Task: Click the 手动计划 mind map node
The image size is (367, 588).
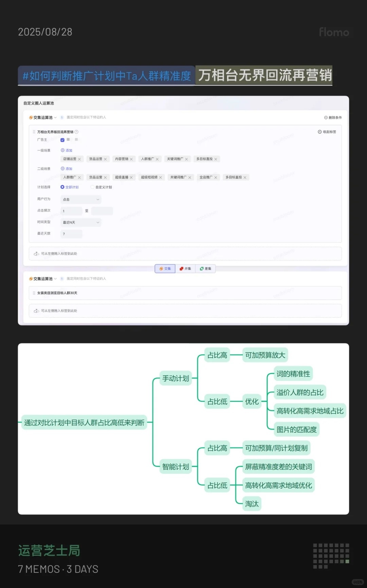Action: click(176, 378)
